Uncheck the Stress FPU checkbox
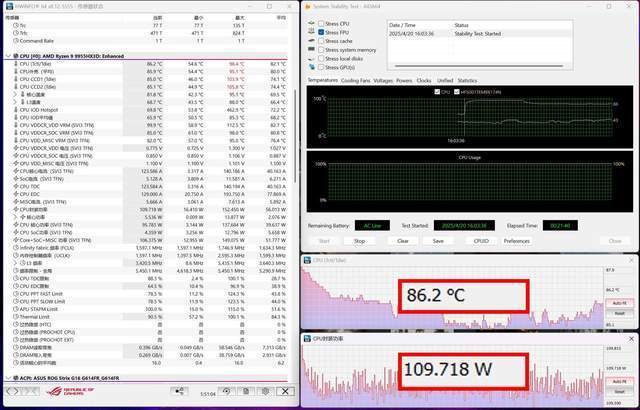The image size is (640, 410). tap(320, 32)
